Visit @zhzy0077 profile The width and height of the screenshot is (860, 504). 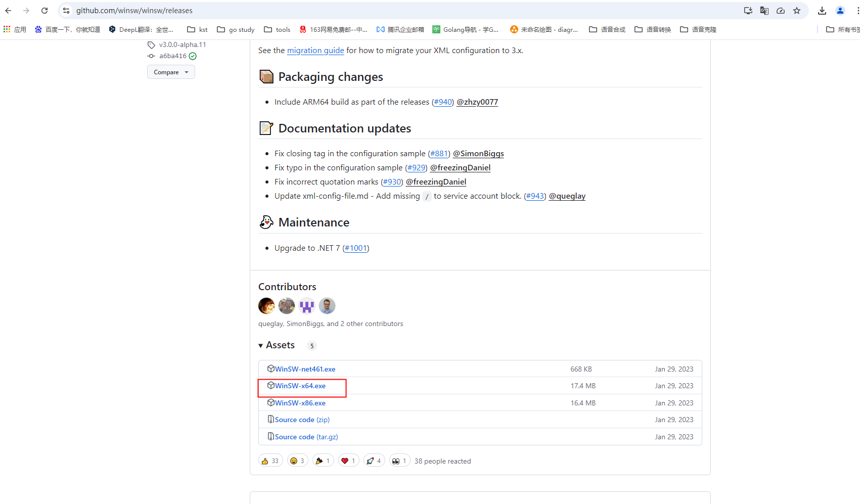pyautogui.click(x=477, y=102)
